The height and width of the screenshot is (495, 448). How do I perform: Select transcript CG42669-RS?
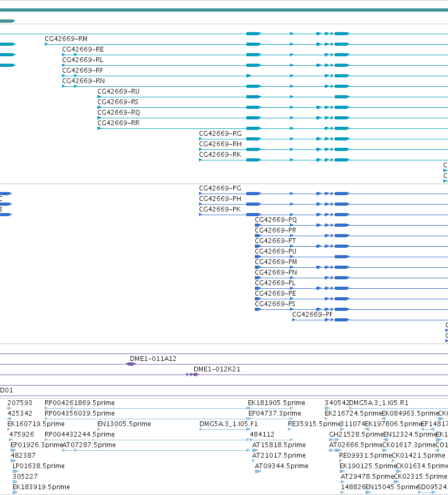118,102
